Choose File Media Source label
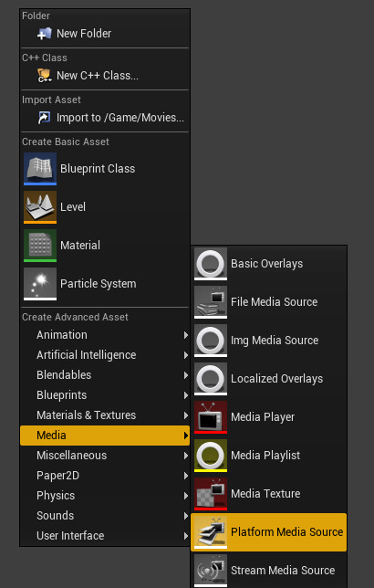Screen dimensions: 374x588 [x=275, y=302]
